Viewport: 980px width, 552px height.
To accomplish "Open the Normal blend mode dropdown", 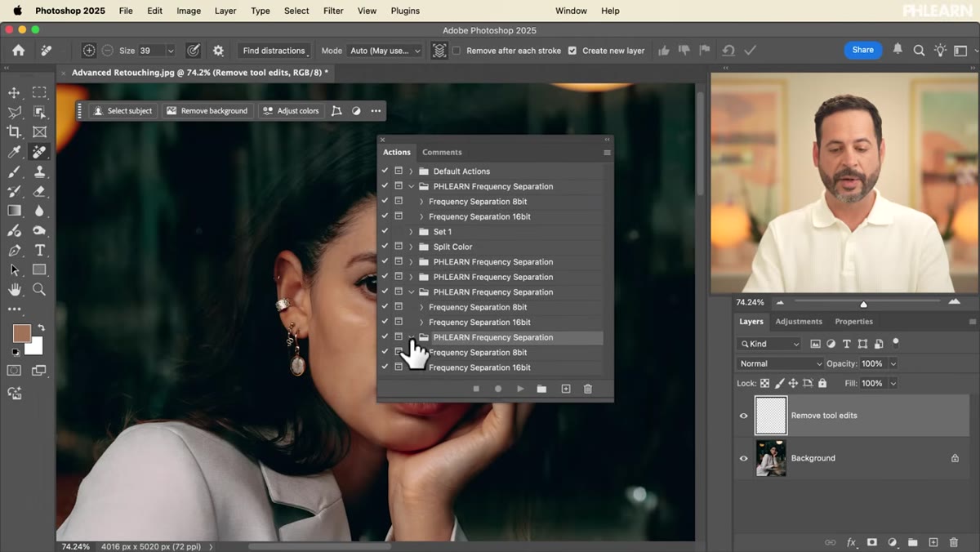I will [x=781, y=363].
